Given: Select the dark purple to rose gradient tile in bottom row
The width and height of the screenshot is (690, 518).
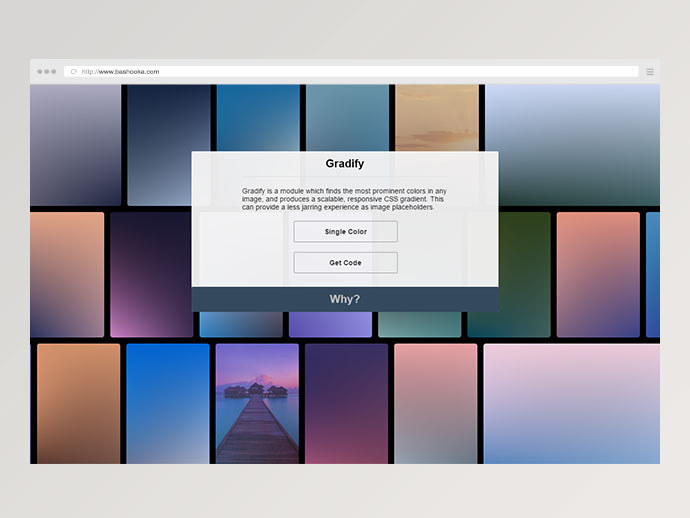Looking at the screenshot, I should [346, 404].
